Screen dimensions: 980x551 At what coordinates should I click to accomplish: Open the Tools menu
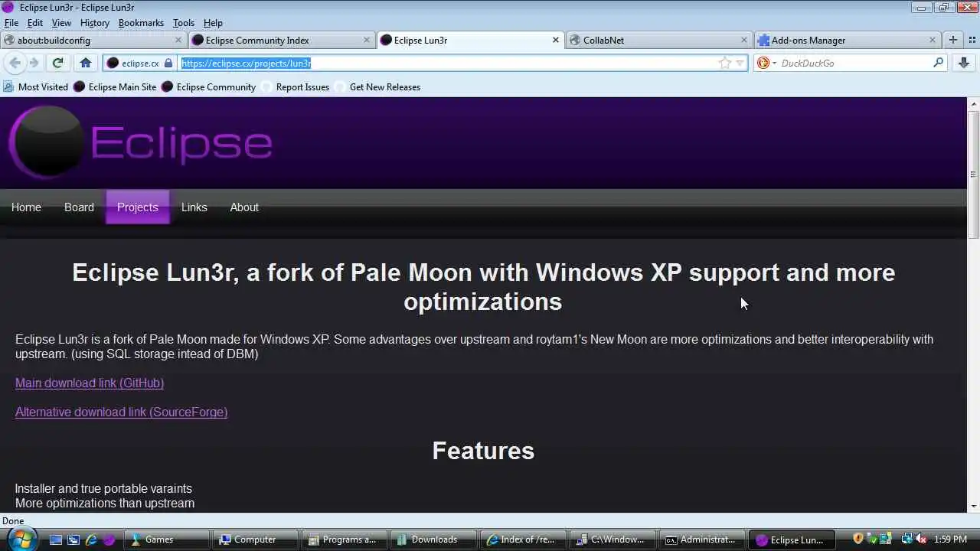[184, 23]
